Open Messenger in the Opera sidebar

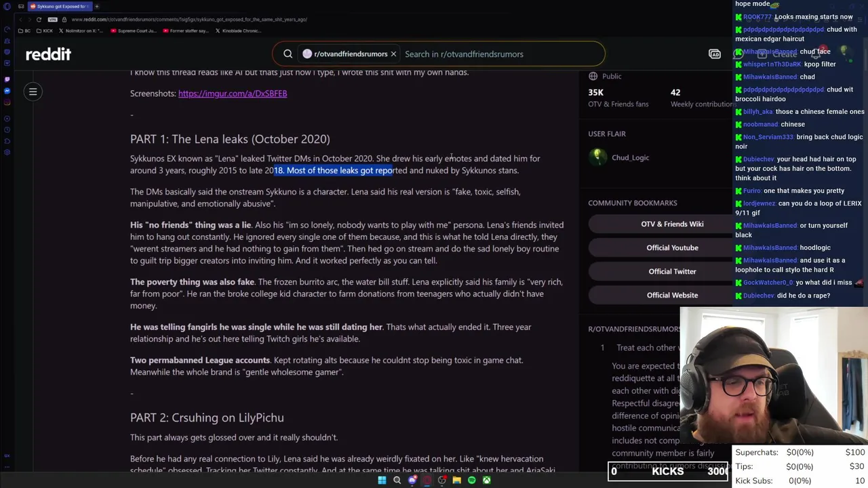click(x=7, y=91)
